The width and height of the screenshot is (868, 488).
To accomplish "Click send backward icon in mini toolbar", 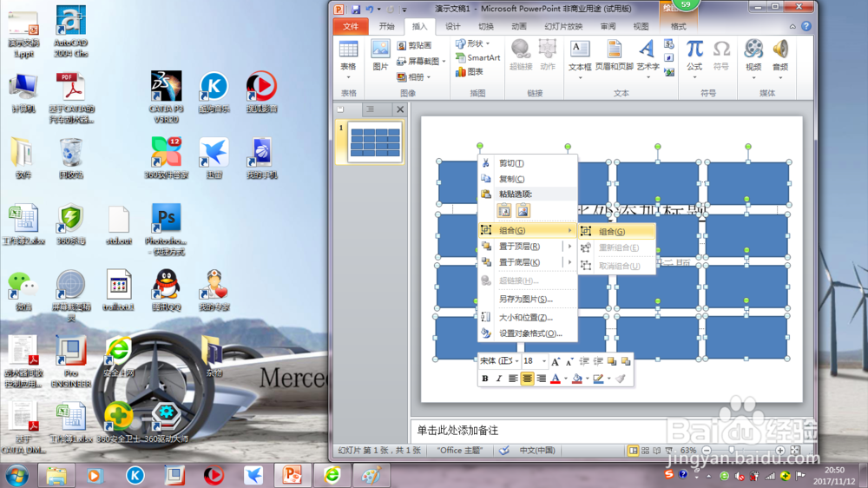I will pos(626,361).
